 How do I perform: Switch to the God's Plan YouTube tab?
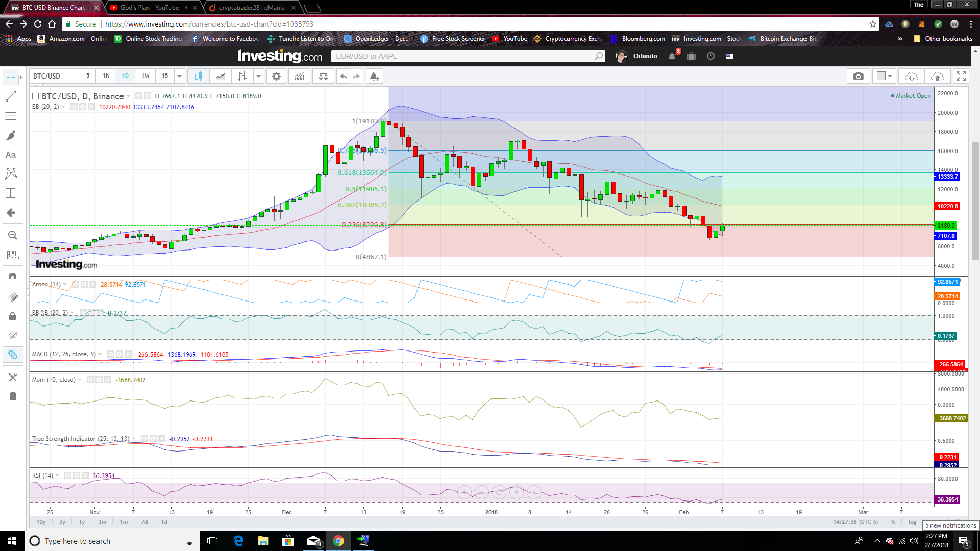(x=149, y=7)
